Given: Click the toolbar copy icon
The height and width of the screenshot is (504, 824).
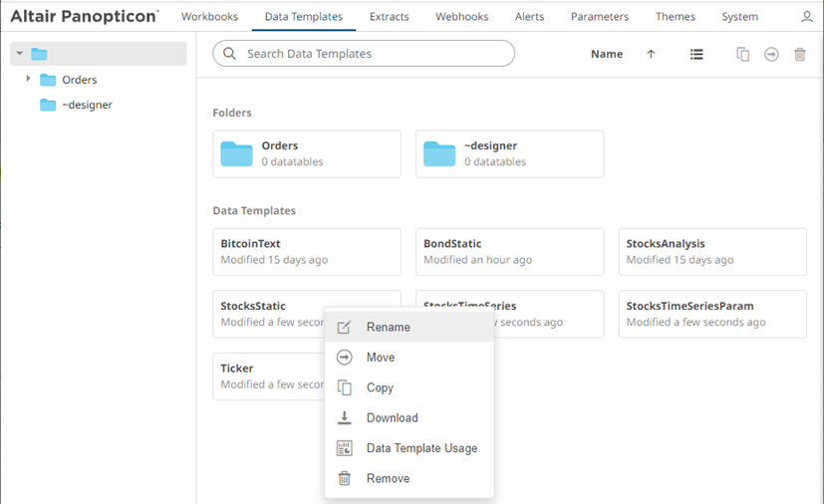Looking at the screenshot, I should pyautogui.click(x=742, y=55).
